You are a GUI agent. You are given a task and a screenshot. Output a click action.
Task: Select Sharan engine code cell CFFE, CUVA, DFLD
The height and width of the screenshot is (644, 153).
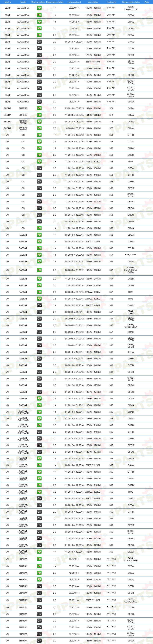pyautogui.click(x=131, y=600)
